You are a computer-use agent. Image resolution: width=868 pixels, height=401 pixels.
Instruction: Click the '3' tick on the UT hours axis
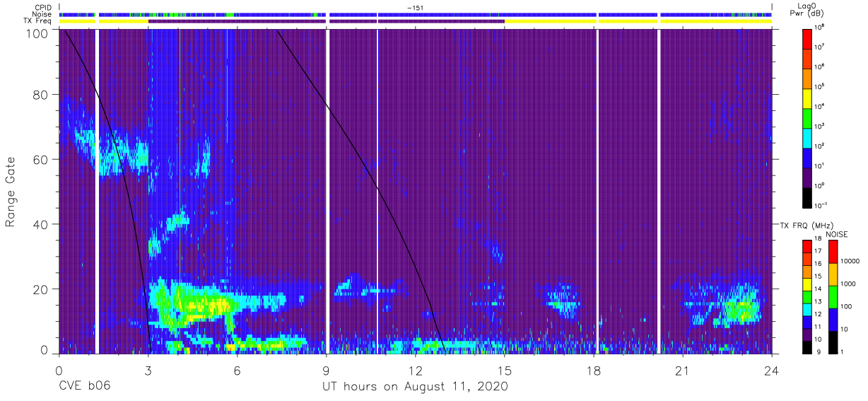click(x=148, y=370)
